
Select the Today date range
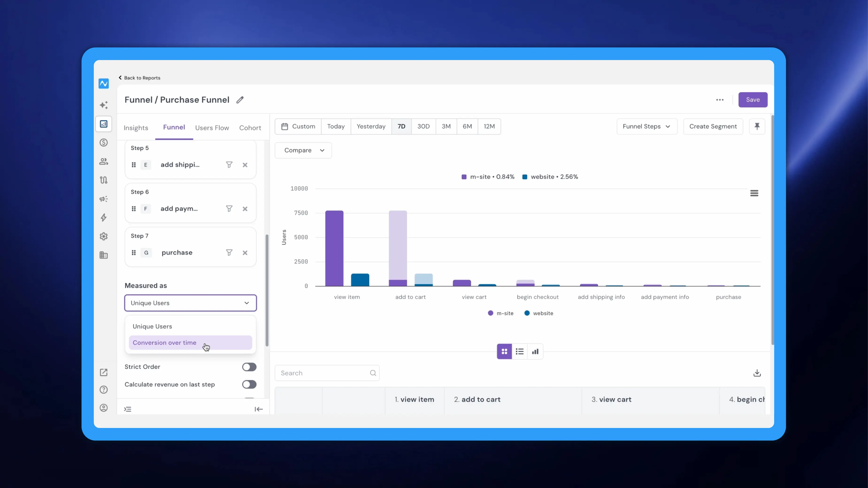(336, 126)
